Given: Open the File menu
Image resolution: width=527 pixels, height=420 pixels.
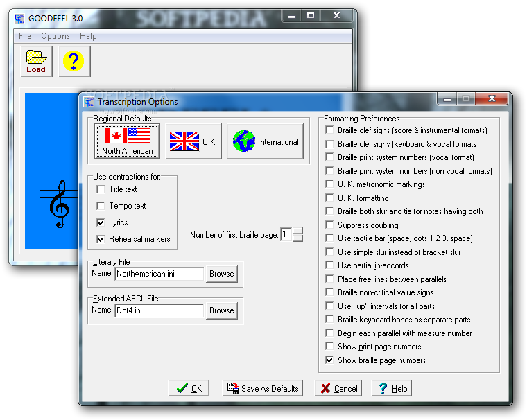Looking at the screenshot, I should 25,36.
